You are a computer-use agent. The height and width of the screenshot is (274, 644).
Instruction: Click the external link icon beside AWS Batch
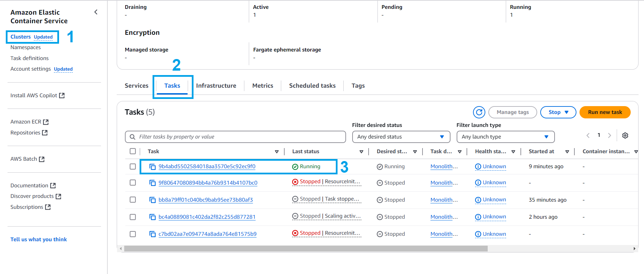pos(42,159)
